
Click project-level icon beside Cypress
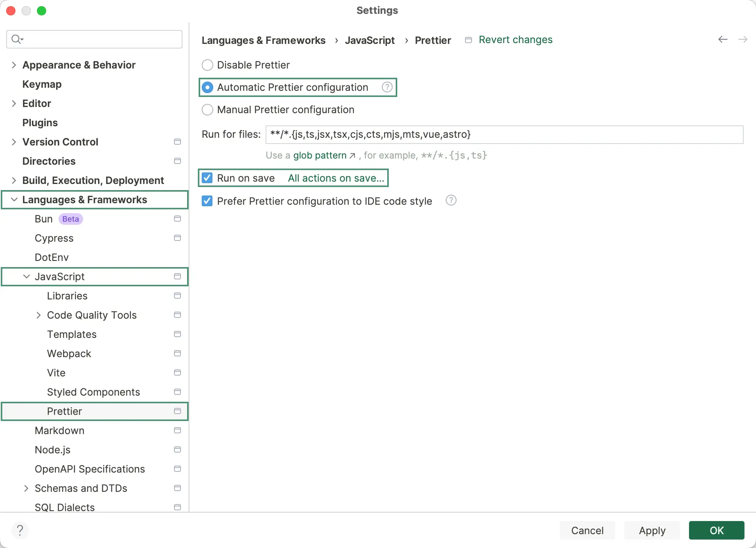(x=177, y=238)
